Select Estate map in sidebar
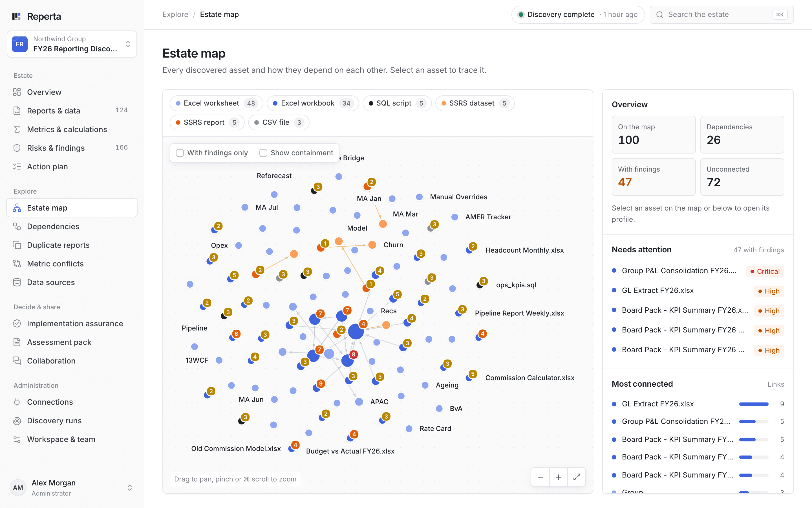 pos(72,208)
